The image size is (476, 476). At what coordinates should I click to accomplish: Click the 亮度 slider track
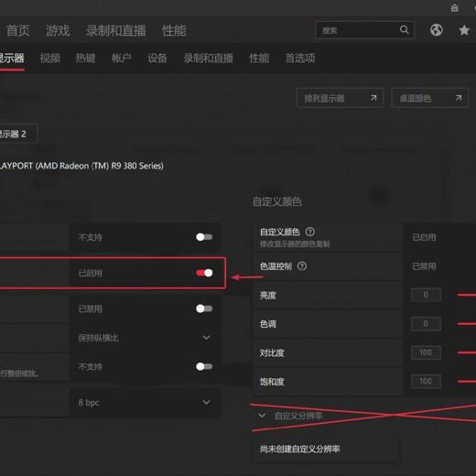[x=467, y=295]
